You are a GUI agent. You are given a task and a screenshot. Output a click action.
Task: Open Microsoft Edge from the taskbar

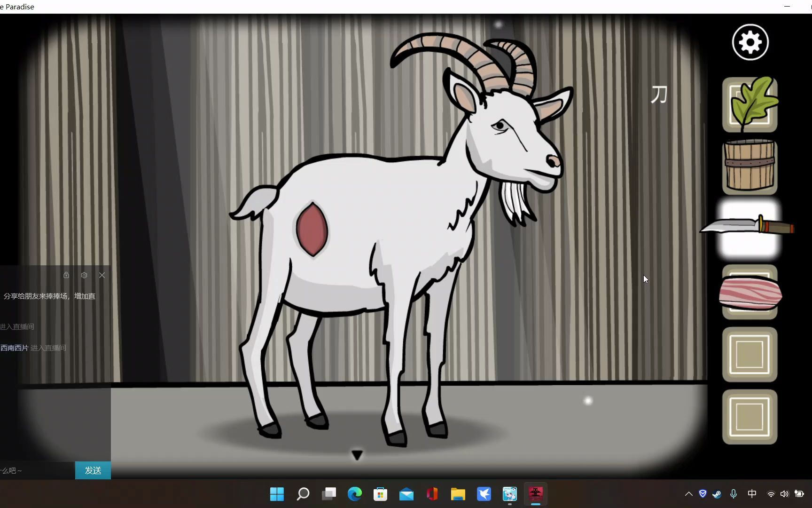[355, 494]
